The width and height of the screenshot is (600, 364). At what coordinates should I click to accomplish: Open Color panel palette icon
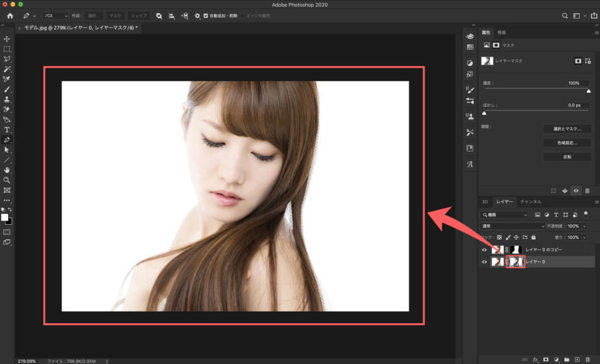470,36
